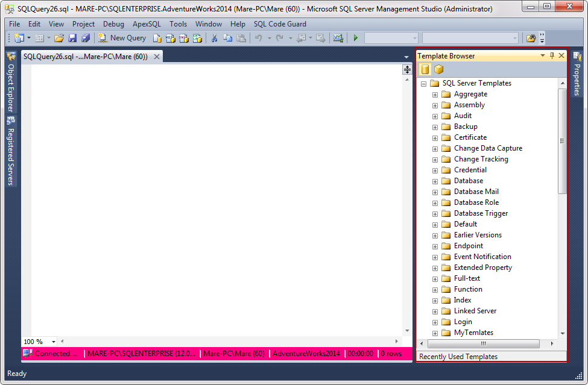Select the Certificate template folder
Viewport: 588px width, 385px height.
470,137
